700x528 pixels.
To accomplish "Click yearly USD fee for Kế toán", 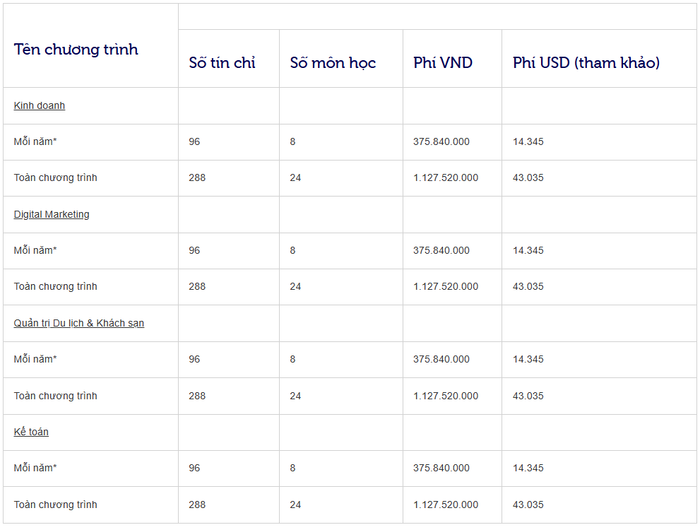I will (x=528, y=468).
